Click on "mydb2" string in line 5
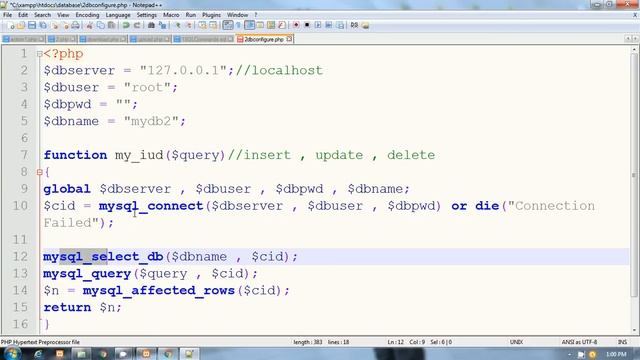640x360 pixels. click(x=151, y=121)
